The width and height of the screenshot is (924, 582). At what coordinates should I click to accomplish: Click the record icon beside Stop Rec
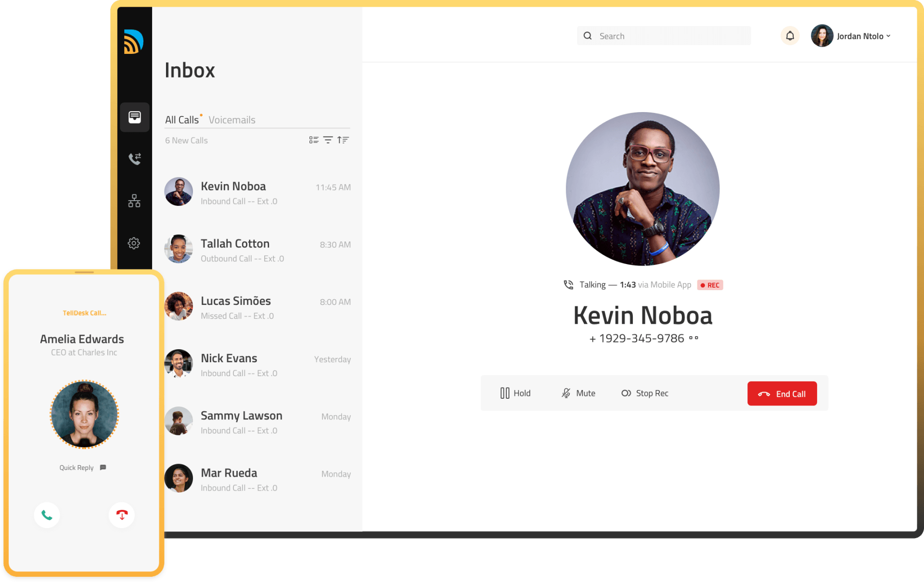click(626, 393)
